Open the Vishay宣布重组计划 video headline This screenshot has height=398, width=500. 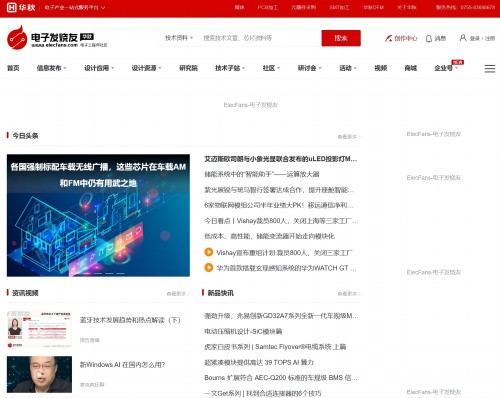[x=284, y=252]
